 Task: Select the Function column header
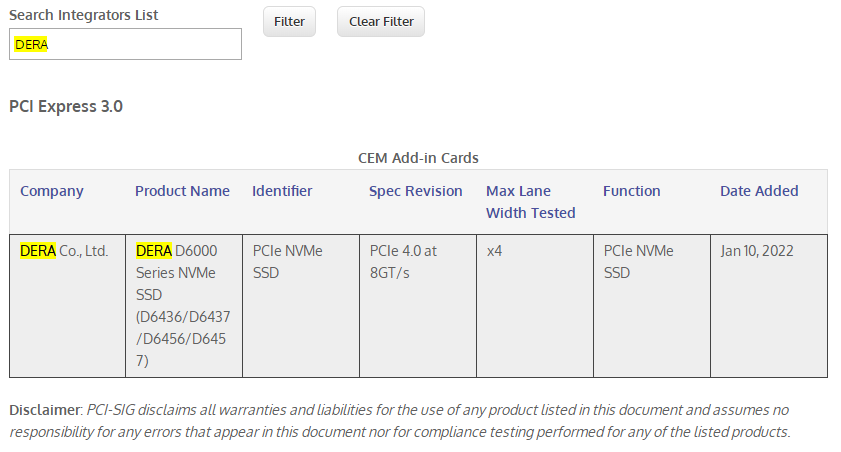coord(631,191)
